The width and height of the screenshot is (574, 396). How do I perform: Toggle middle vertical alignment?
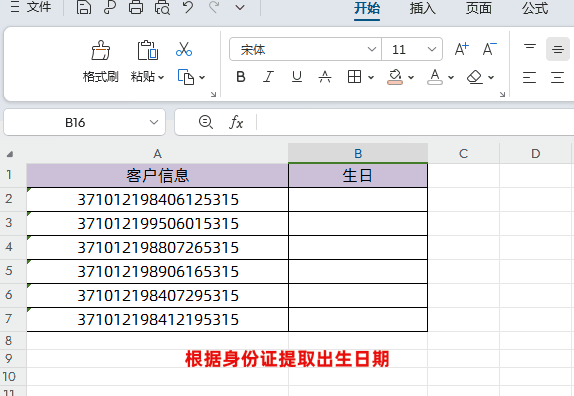click(558, 49)
